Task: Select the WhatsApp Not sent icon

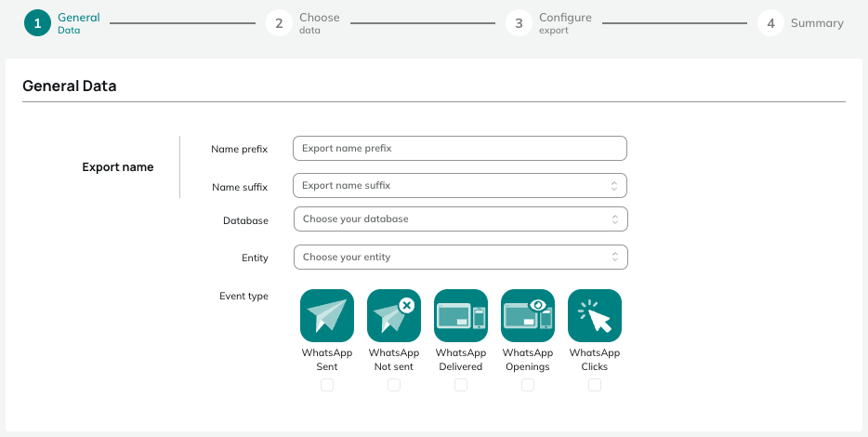Action: point(394,316)
